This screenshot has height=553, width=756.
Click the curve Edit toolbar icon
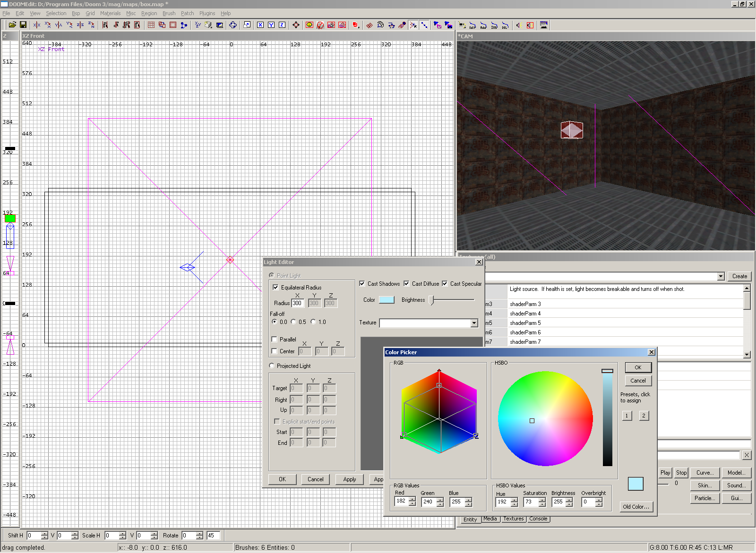(472, 26)
